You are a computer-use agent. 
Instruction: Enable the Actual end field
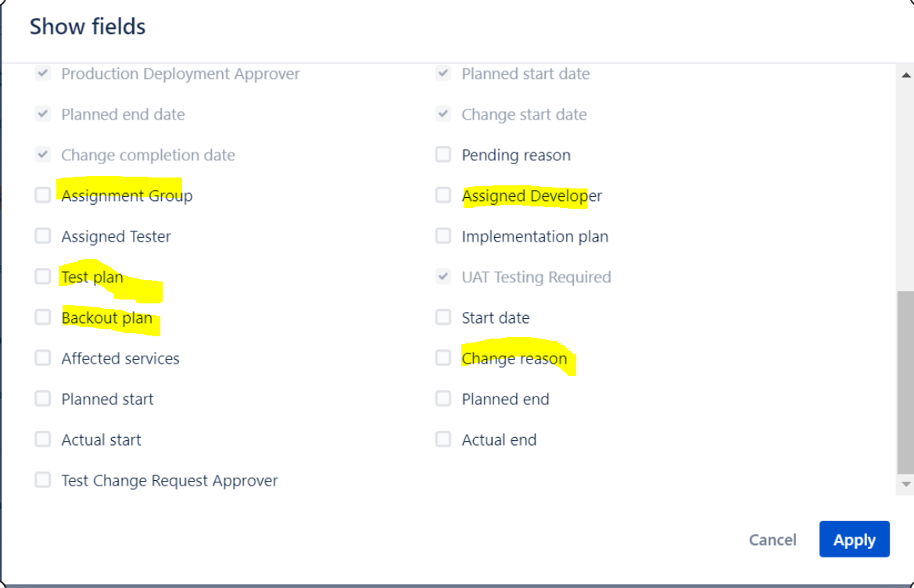(443, 439)
